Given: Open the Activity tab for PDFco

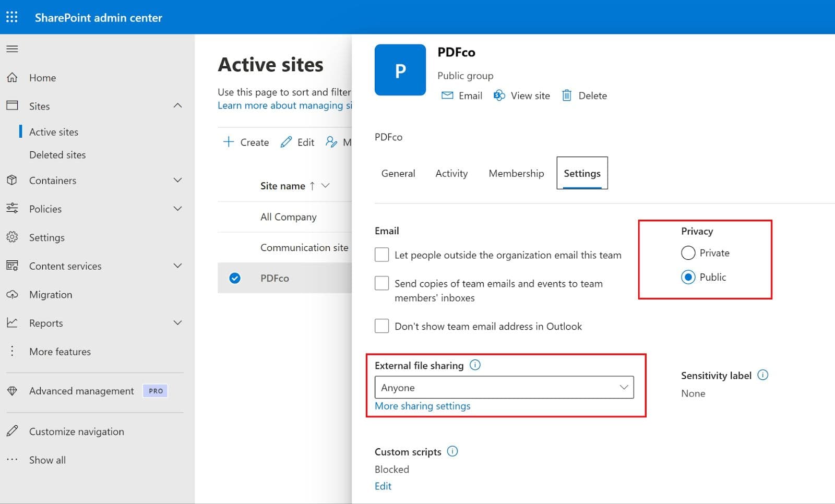Looking at the screenshot, I should pyautogui.click(x=451, y=173).
